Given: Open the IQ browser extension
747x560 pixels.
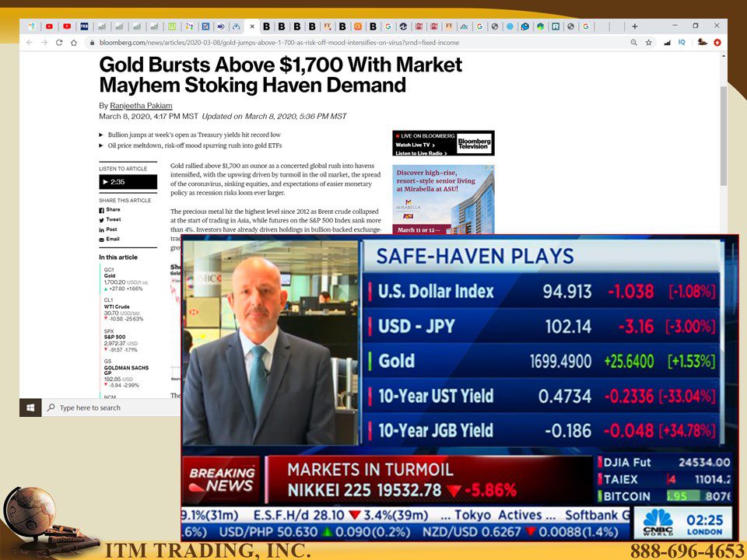Looking at the screenshot, I should point(682,42).
